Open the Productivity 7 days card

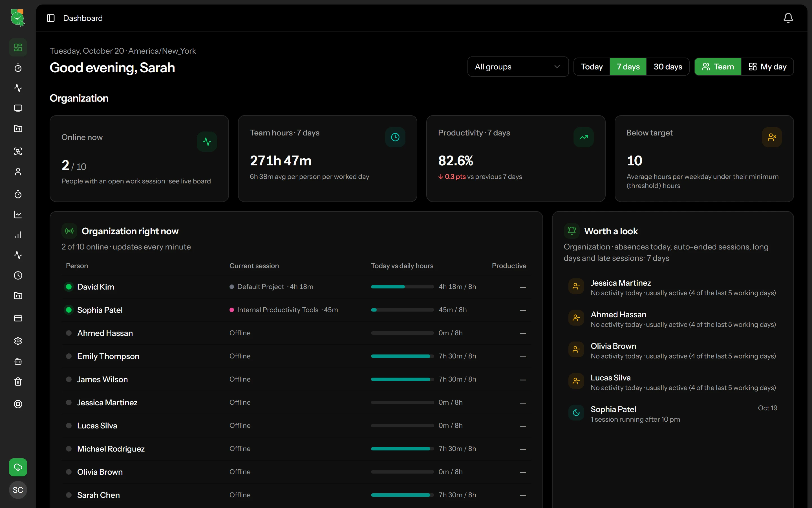pyautogui.click(x=515, y=159)
